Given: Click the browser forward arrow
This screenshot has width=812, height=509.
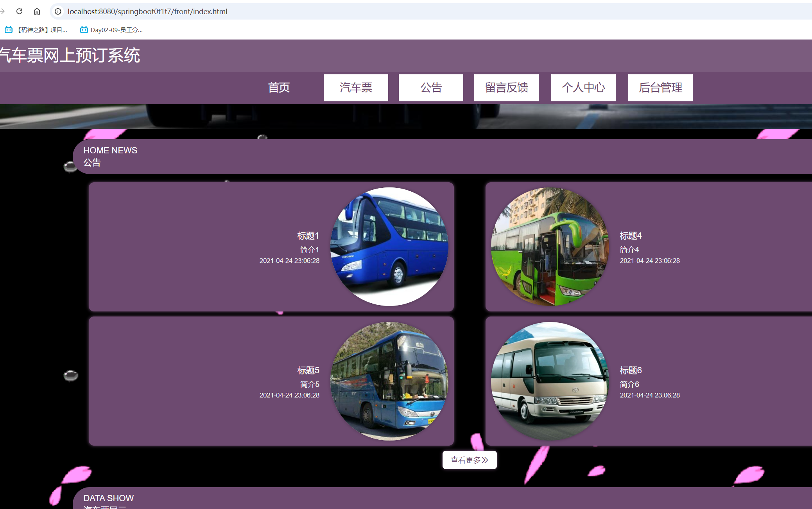Looking at the screenshot, I should [3, 11].
